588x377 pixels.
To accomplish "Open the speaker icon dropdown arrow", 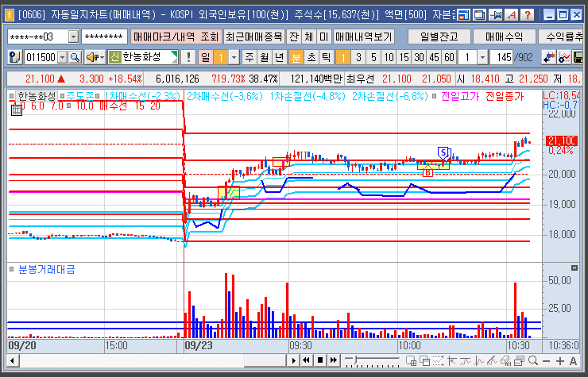I will (102, 57).
